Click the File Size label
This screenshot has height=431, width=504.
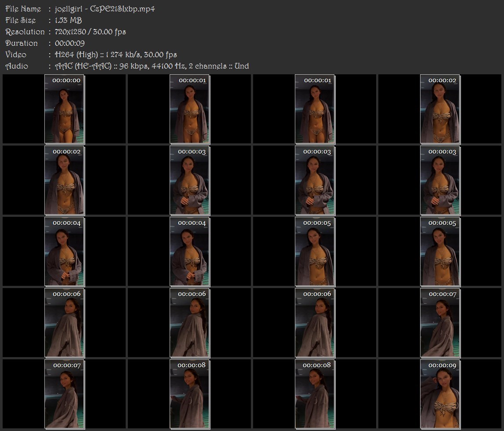(x=21, y=20)
